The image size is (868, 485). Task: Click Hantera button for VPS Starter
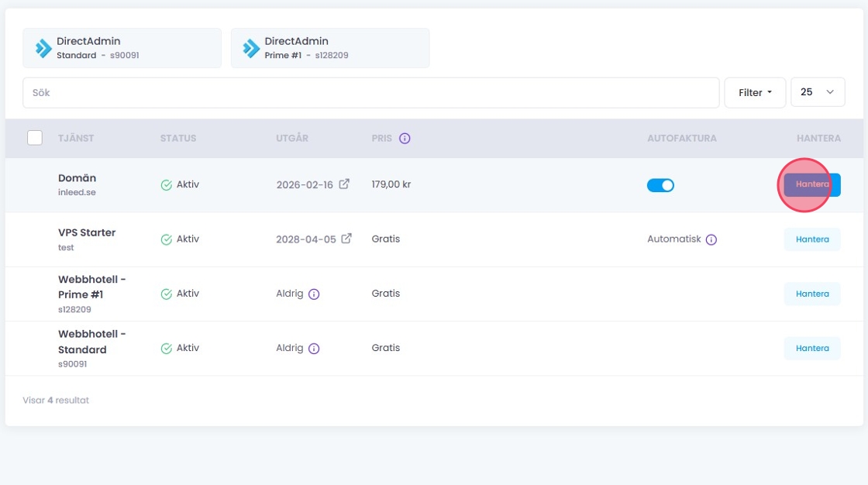(812, 239)
